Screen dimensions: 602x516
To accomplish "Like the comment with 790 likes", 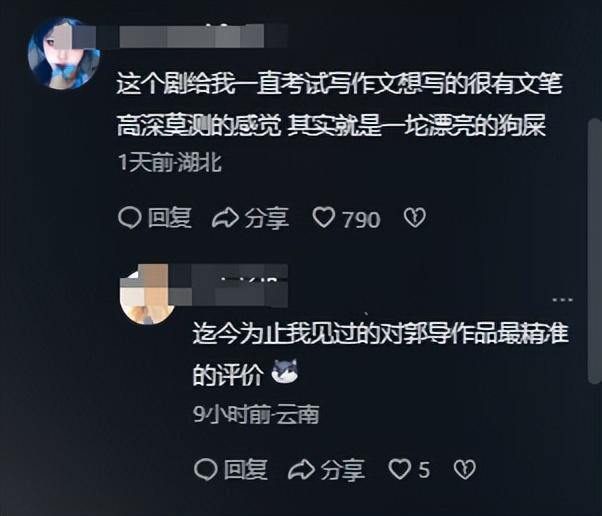I will [x=324, y=217].
